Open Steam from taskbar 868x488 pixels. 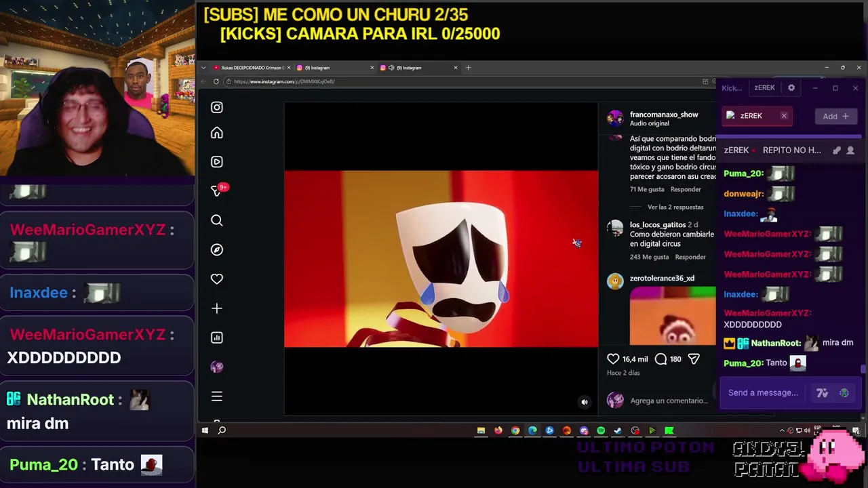(x=618, y=430)
